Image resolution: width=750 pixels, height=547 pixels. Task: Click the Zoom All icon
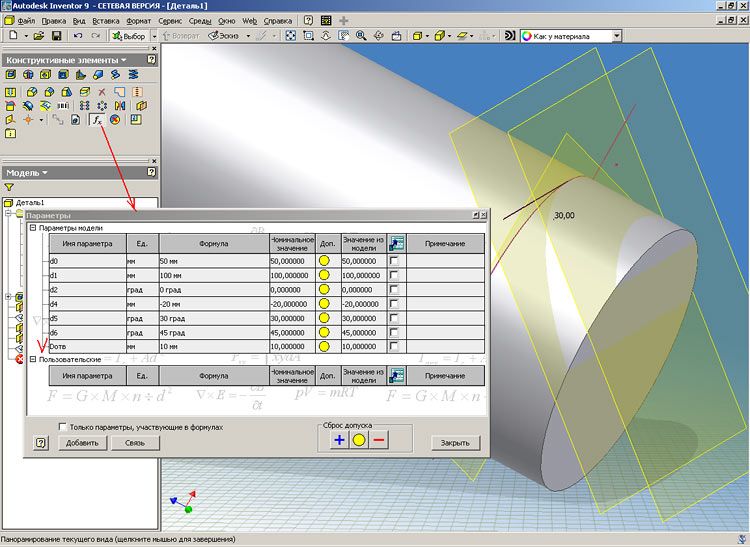[x=291, y=35]
